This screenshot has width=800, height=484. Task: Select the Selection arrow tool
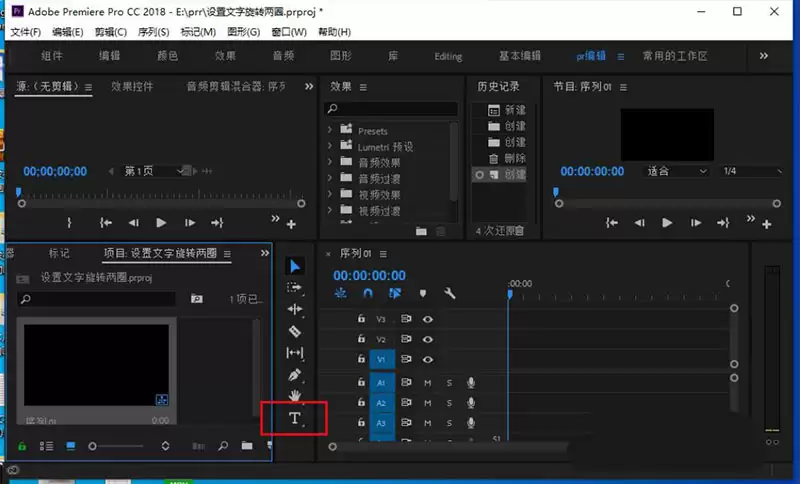295,266
